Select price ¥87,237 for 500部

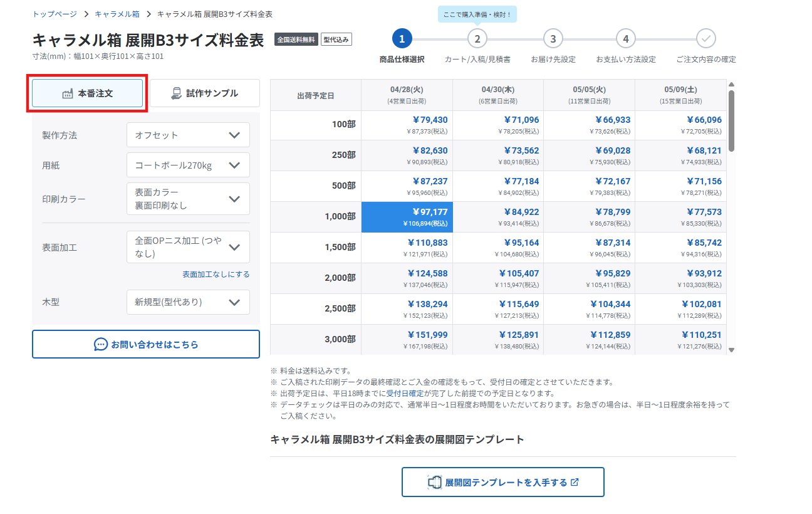pos(407,186)
